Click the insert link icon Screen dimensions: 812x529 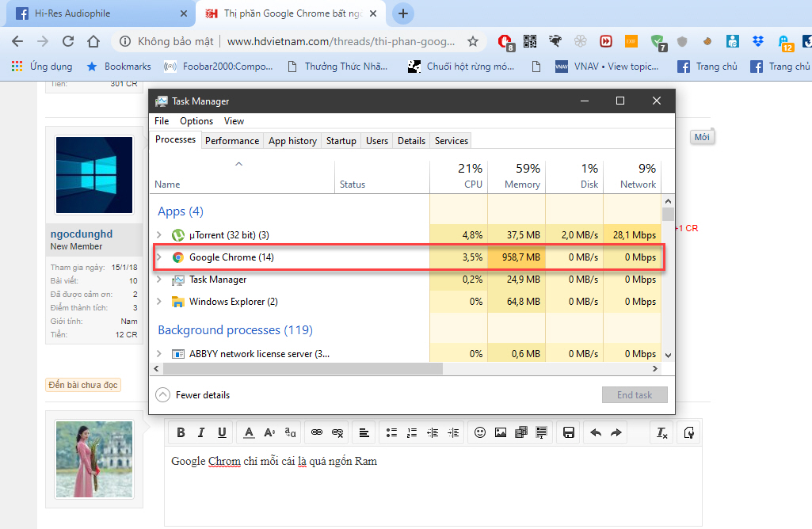[x=317, y=432]
